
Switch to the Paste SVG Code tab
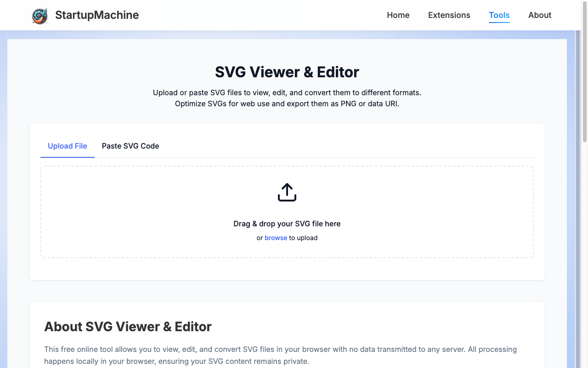coord(130,146)
